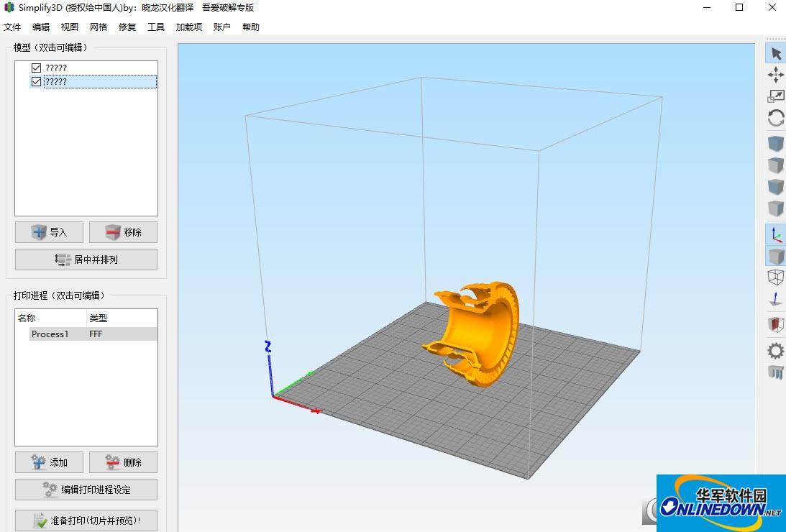Toggle the surface normals display icon

point(775,299)
